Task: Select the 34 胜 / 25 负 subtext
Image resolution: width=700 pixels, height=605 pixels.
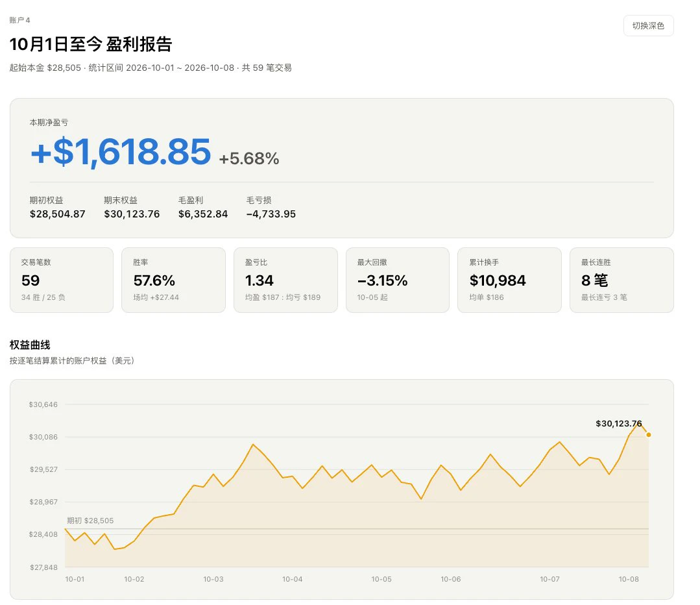Action: 43,297
